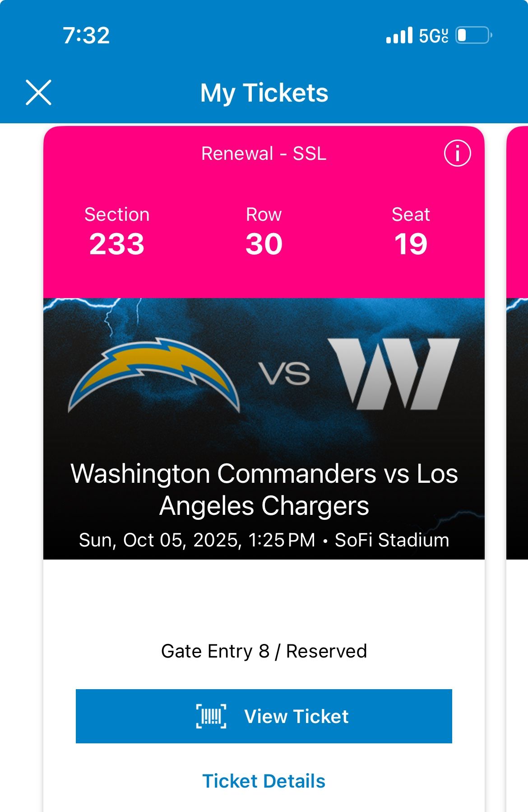Open the Ticket Details link

(264, 781)
